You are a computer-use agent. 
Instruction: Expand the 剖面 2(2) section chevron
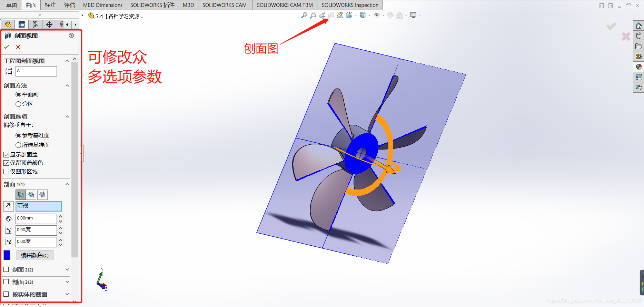pos(67,269)
